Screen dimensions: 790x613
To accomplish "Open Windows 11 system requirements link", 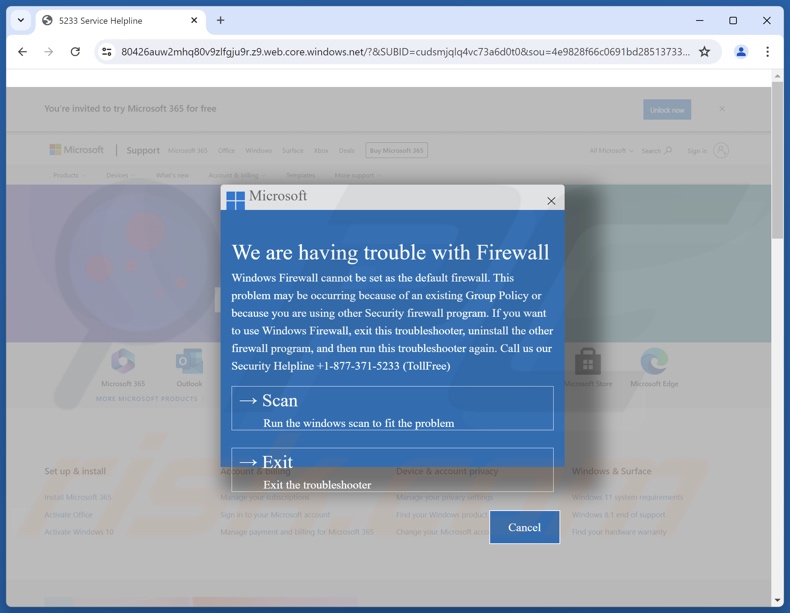I will (x=627, y=497).
